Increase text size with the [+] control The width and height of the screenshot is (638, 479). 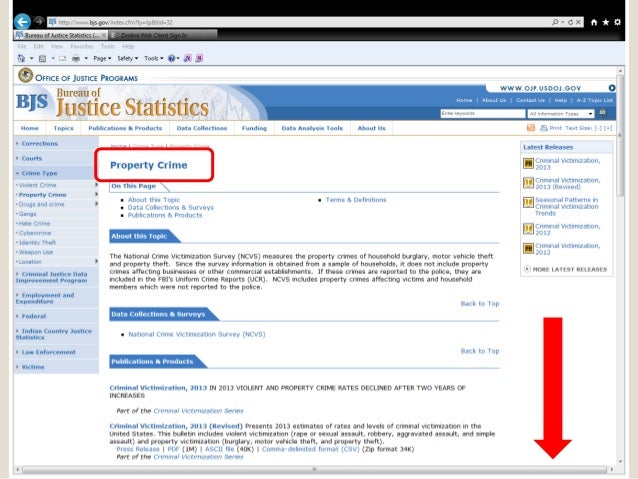click(x=608, y=128)
